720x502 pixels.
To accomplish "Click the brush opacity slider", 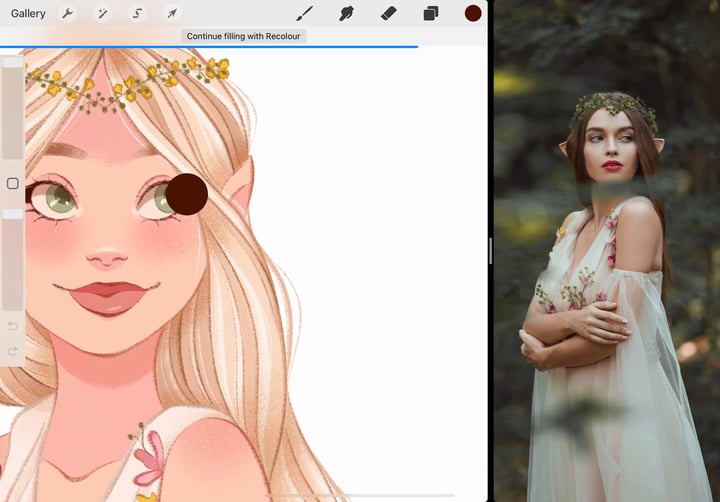I will (x=13, y=259).
